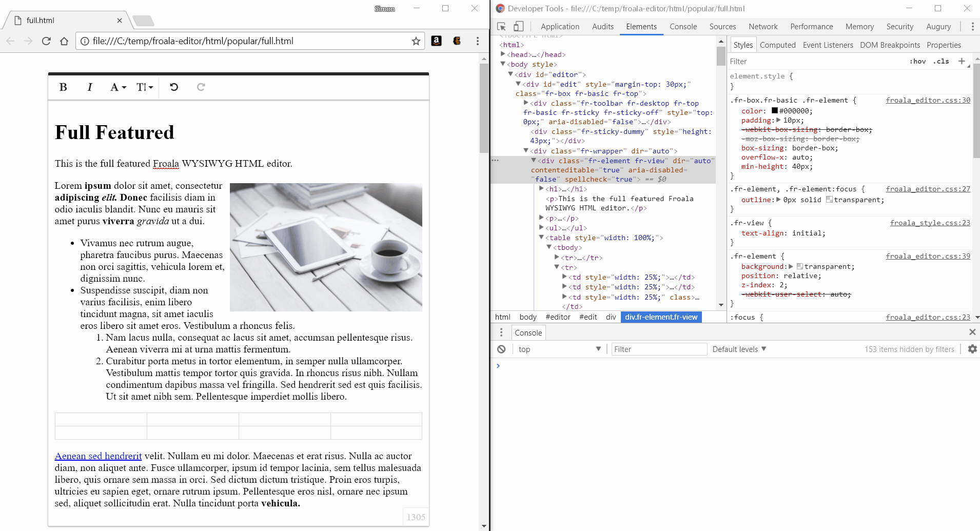Switch to the Application tab in DevTools
Image resolution: width=980 pixels, height=531 pixels.
560,27
